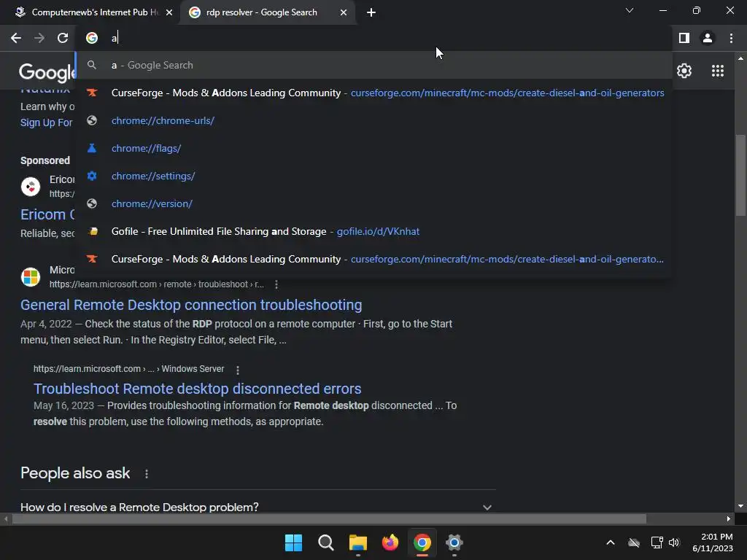Click the forward navigation arrow

point(39,38)
